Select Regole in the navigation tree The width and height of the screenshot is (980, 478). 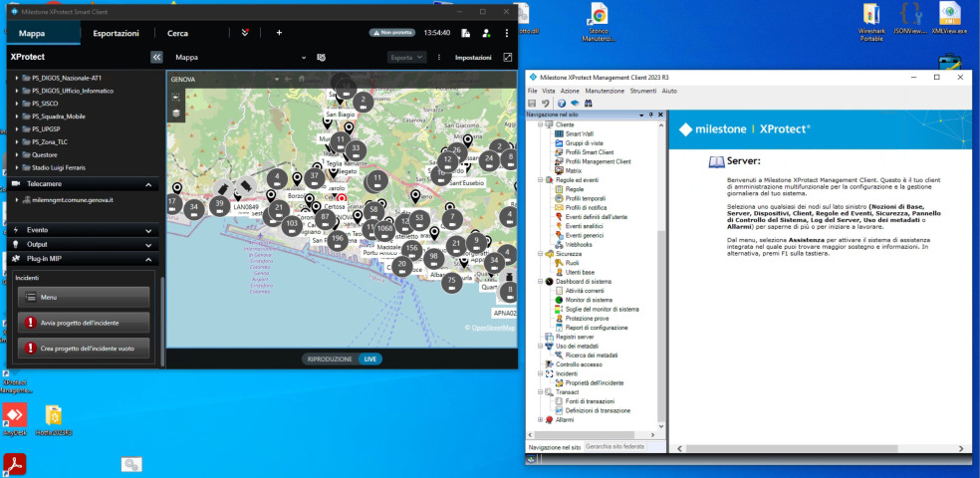click(x=574, y=188)
